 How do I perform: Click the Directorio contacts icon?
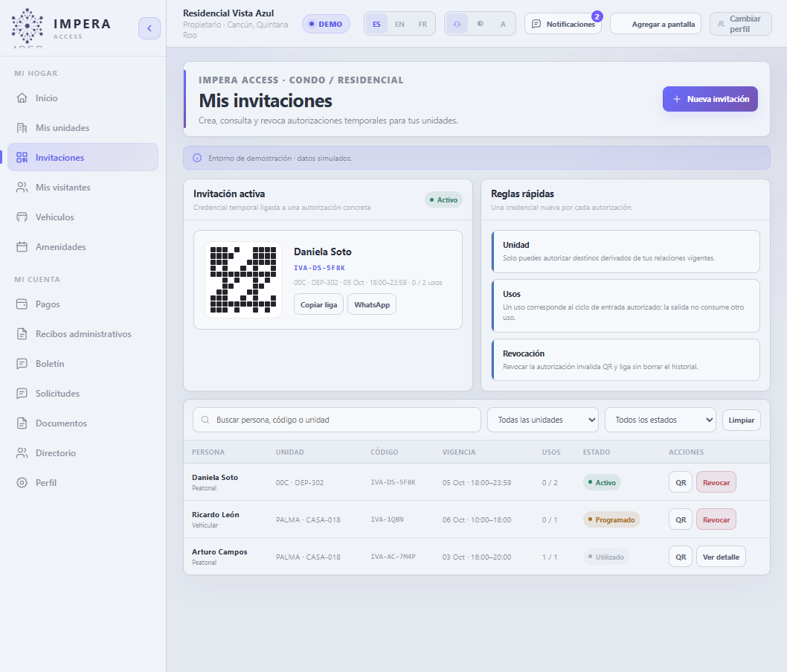point(22,452)
